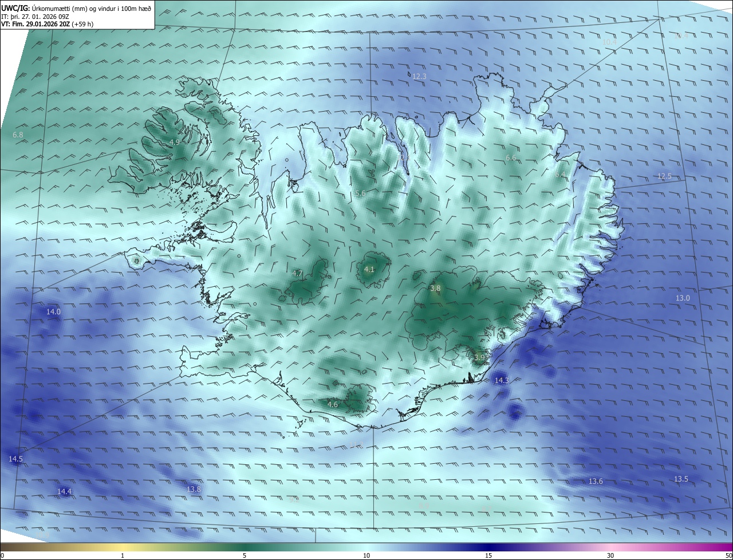Click the 6.4 value near the east coast
The height and width of the screenshot is (560, 733).
(x=560, y=174)
